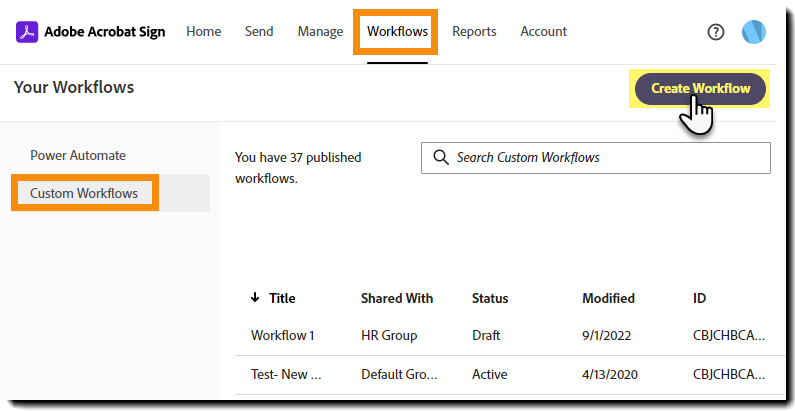Switch to the Manage tab
The image size is (795, 411).
(320, 32)
